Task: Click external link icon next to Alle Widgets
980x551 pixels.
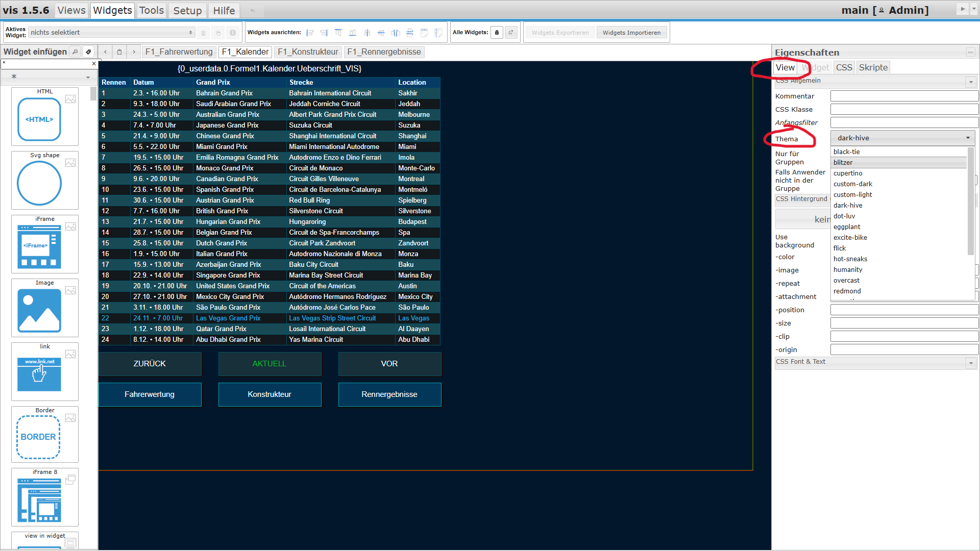Action: [511, 33]
